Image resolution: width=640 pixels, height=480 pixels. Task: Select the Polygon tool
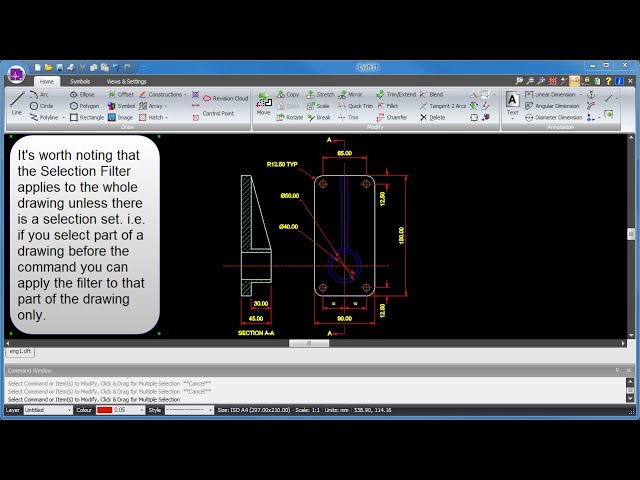84,106
